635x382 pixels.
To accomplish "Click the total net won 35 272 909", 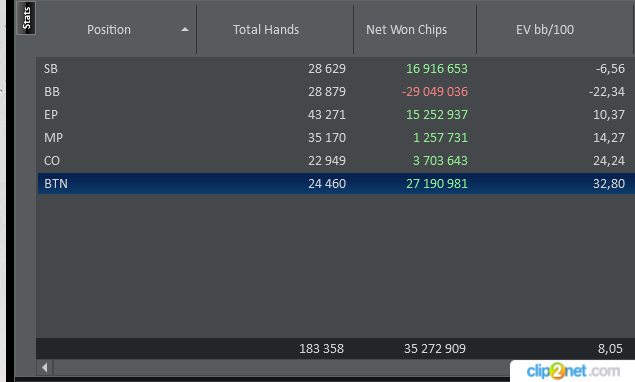I will [x=435, y=348].
